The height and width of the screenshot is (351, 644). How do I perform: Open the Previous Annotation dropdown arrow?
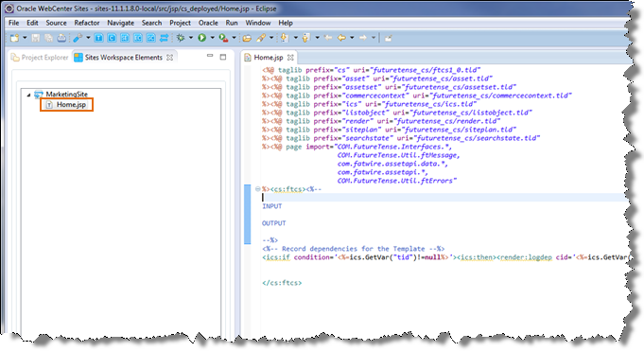pyautogui.click(x=317, y=38)
